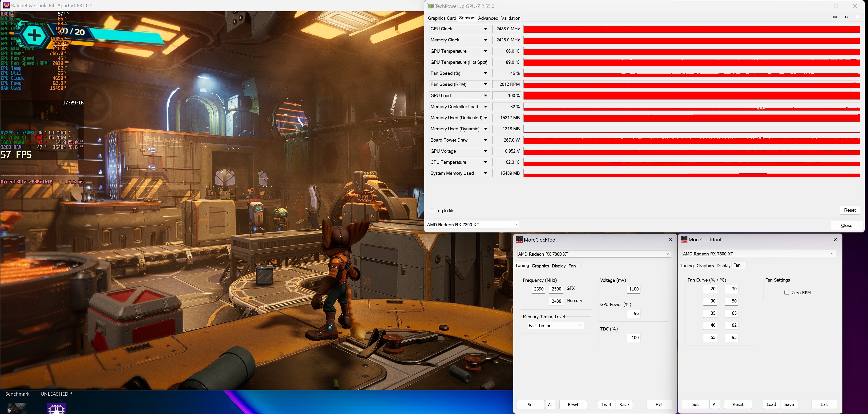868x414 pixels.
Task: Open the System Memory Used dropdown
Action: pyautogui.click(x=485, y=173)
